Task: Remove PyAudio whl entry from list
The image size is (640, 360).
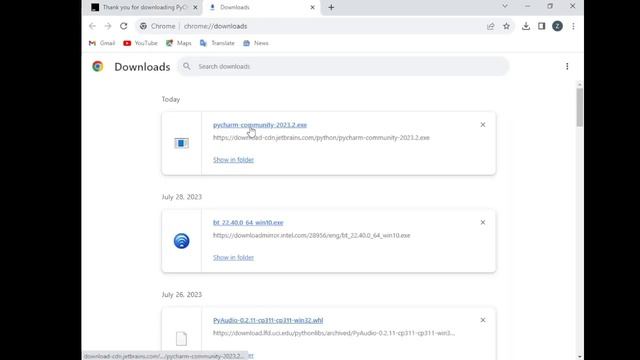Action: point(483,320)
